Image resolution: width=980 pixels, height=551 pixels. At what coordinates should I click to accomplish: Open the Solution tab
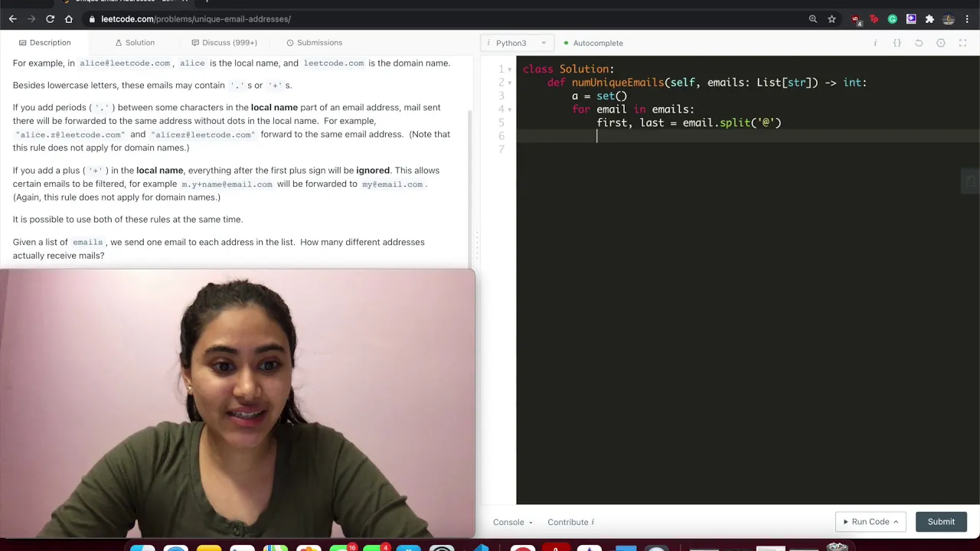tap(135, 43)
